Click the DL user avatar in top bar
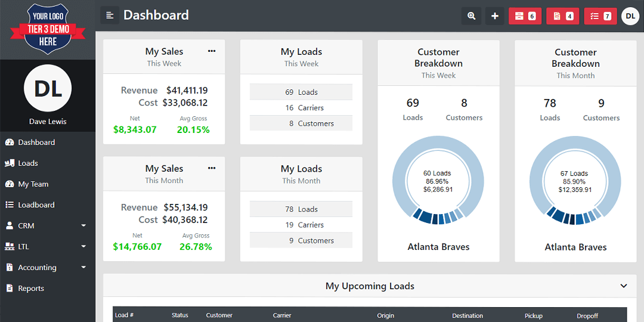Image resolution: width=644 pixels, height=322 pixels. pyautogui.click(x=630, y=16)
